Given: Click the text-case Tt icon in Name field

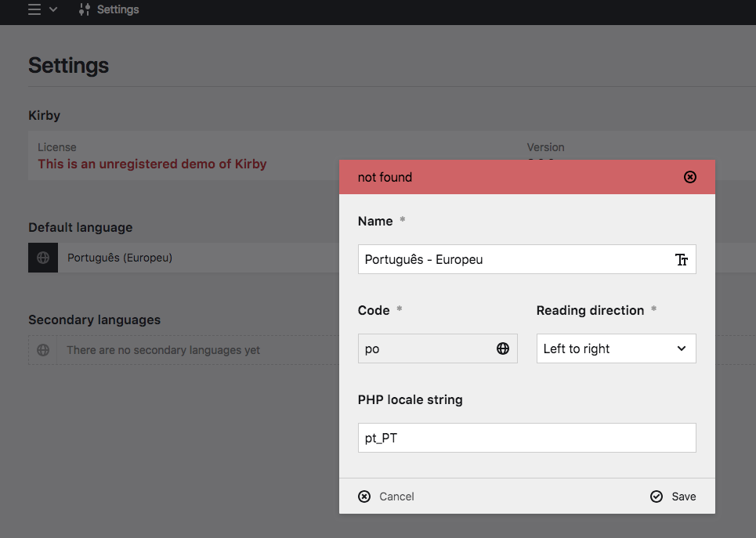Looking at the screenshot, I should [680, 259].
